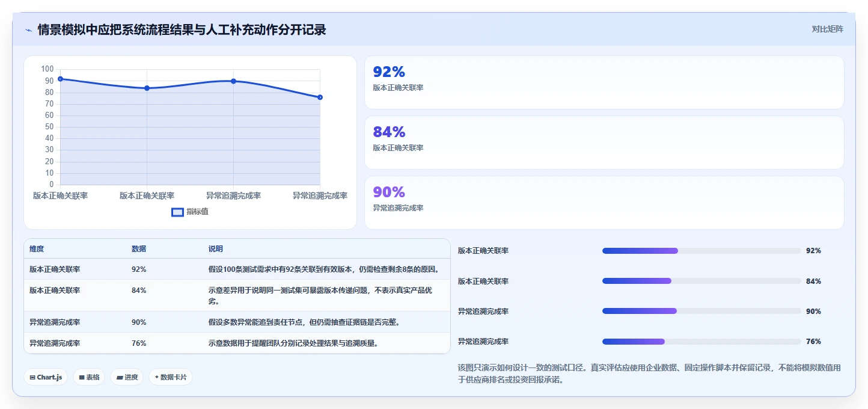
Task: Click the 76% cell in the table
Action: point(139,343)
